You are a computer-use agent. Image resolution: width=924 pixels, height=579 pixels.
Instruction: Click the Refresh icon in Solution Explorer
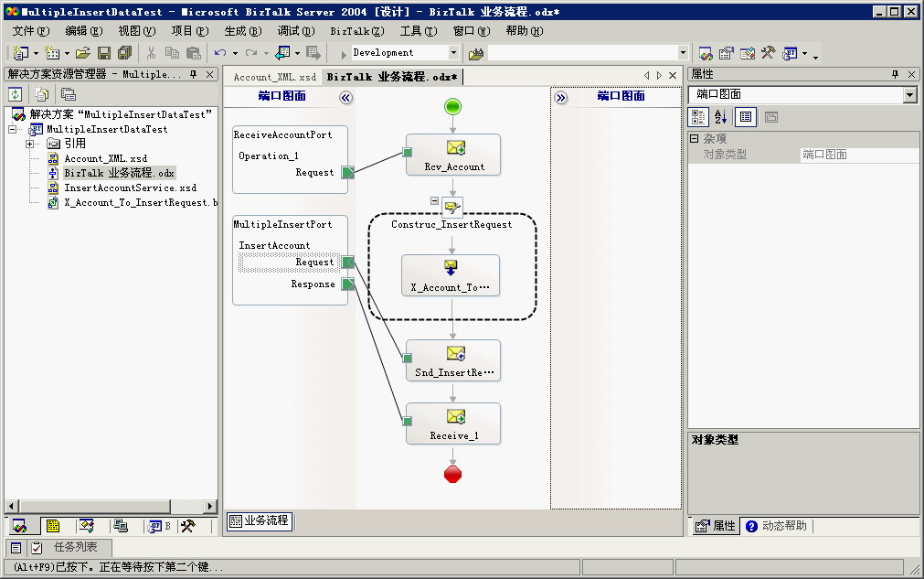tap(16, 94)
